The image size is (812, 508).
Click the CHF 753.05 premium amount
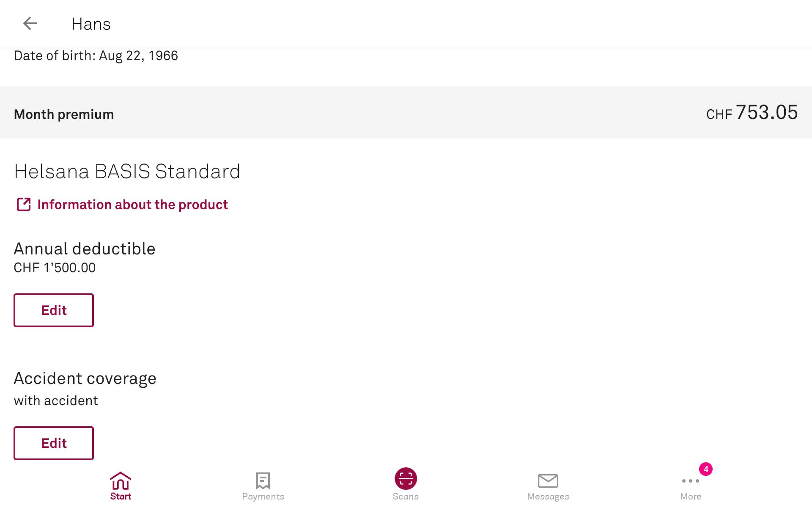[x=752, y=113]
